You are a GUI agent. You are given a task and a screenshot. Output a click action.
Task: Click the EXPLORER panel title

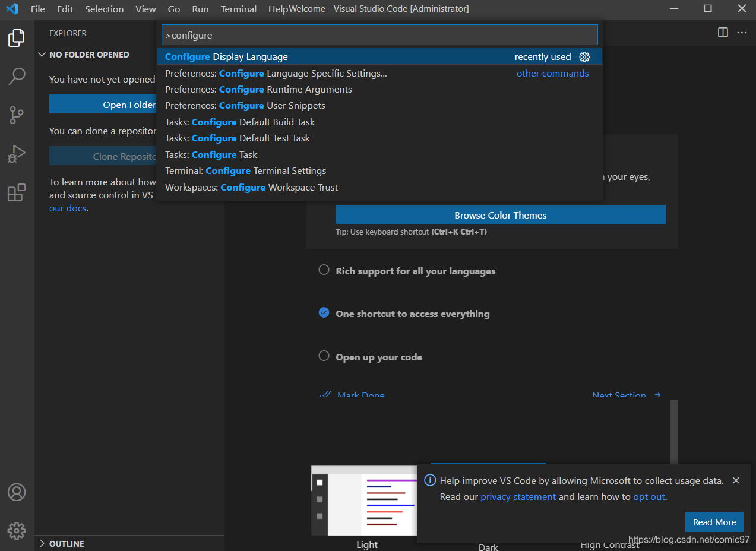(x=68, y=33)
